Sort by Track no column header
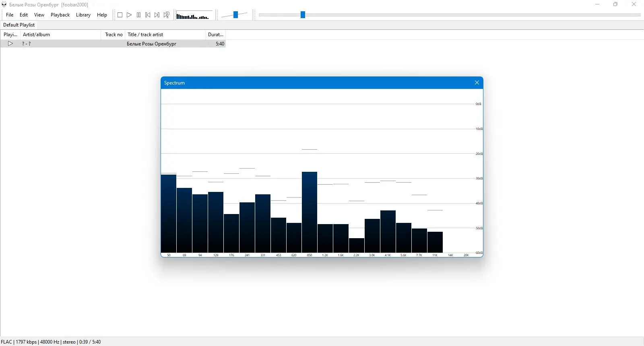 click(114, 35)
